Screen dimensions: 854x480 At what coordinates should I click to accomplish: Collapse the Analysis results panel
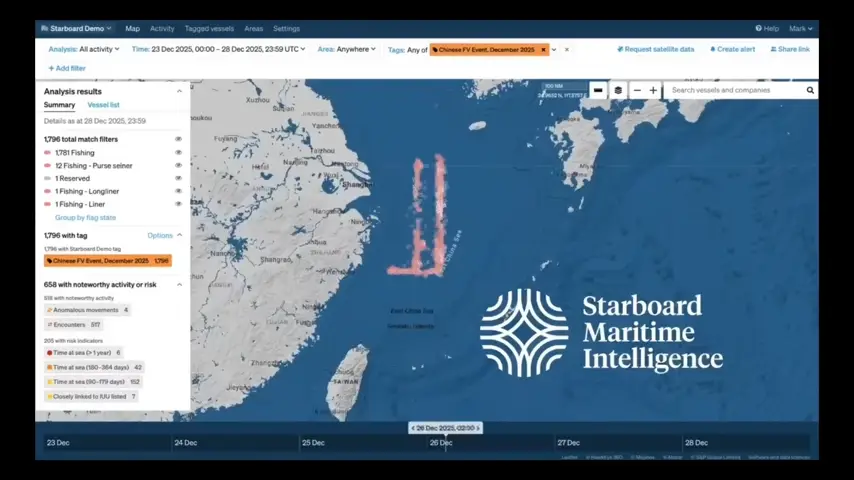pos(180,91)
